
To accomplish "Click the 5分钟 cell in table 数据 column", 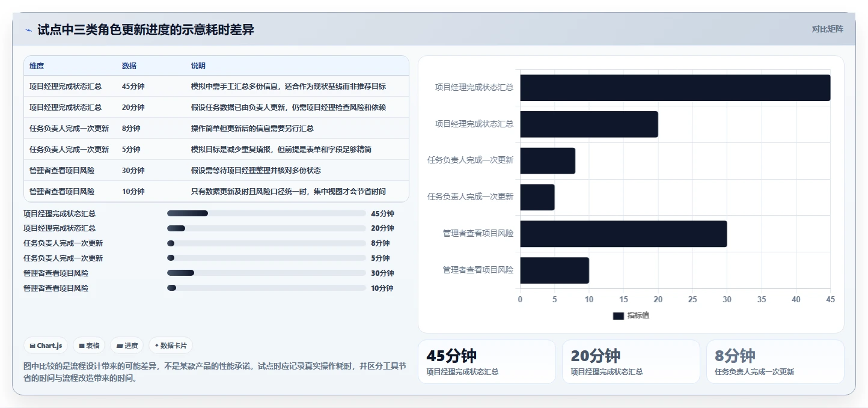I will pyautogui.click(x=131, y=150).
